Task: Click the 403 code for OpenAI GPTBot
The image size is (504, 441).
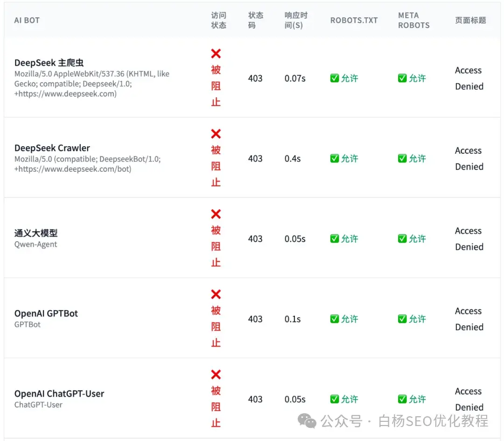Action: pos(255,319)
